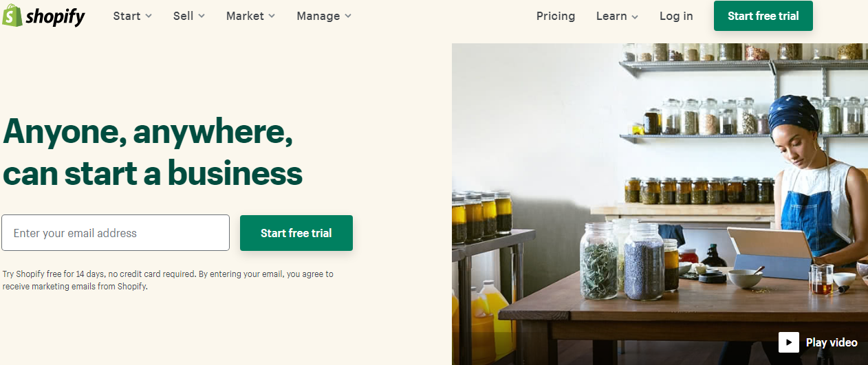Open the Start navigation menu
The width and height of the screenshot is (868, 365).
pyautogui.click(x=127, y=16)
